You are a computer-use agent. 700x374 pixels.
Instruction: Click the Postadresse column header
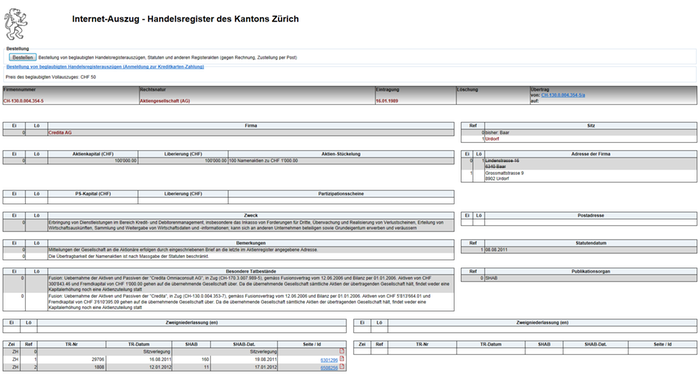click(x=591, y=215)
